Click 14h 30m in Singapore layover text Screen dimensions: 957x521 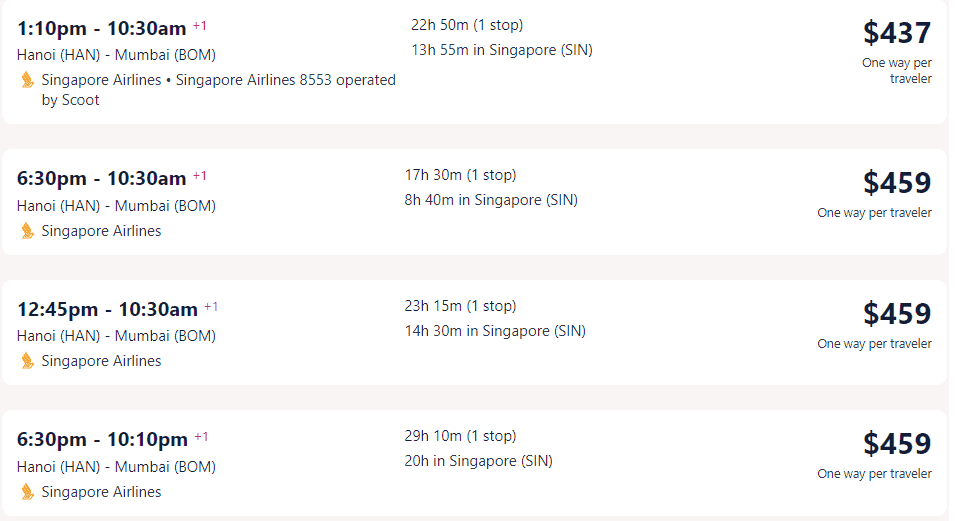click(495, 331)
